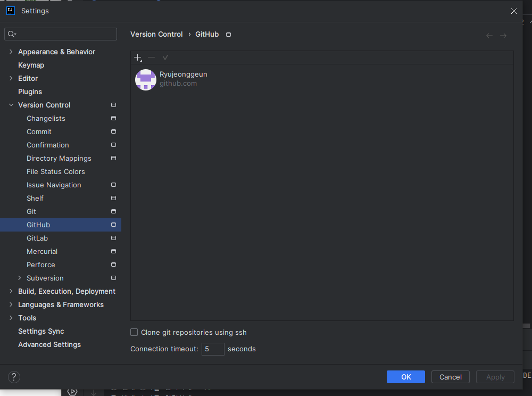Screen dimensions: 532x396
Task: Expand the Tools section
Action: tap(11, 318)
